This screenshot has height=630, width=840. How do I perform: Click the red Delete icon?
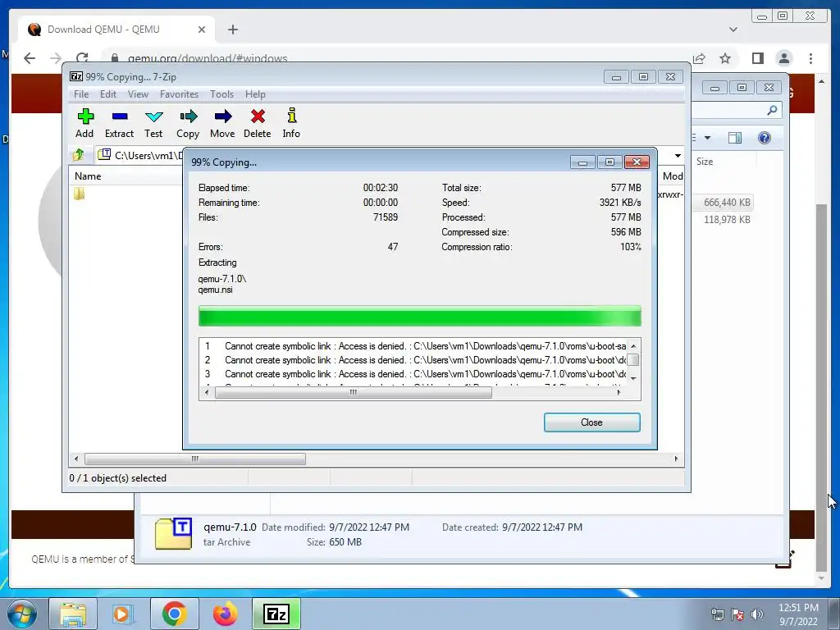pyautogui.click(x=257, y=123)
